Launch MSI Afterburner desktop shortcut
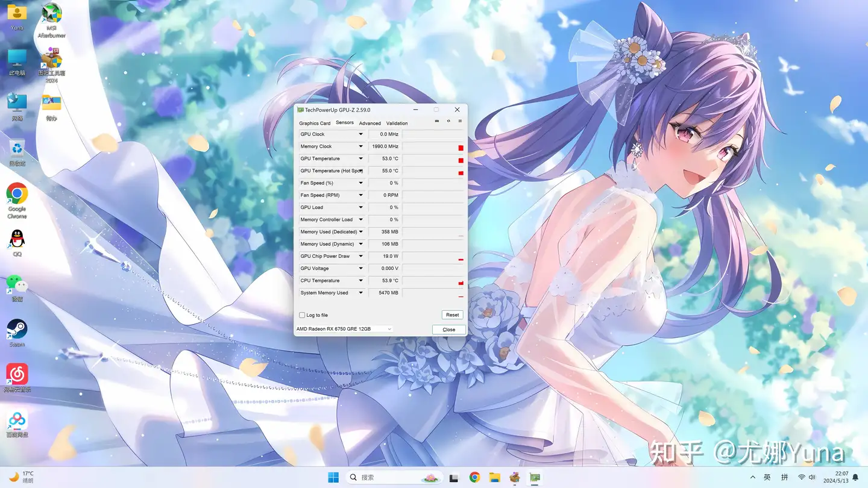This screenshot has height=488, width=868. (52, 20)
